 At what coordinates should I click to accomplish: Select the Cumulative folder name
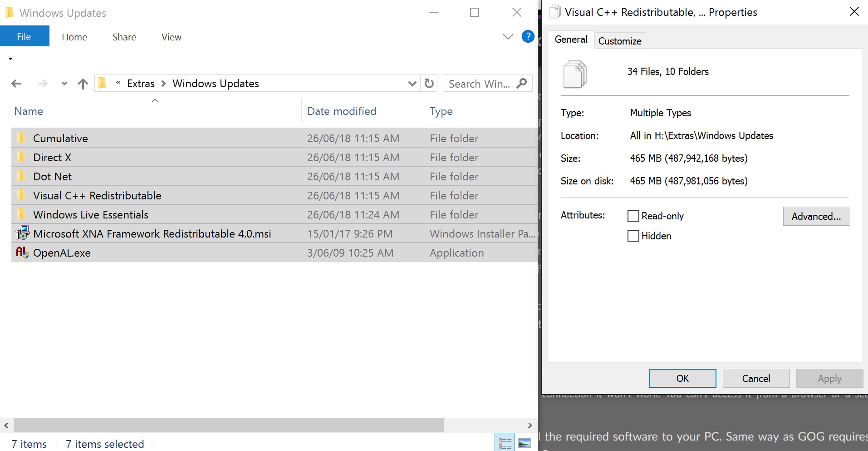click(x=60, y=139)
